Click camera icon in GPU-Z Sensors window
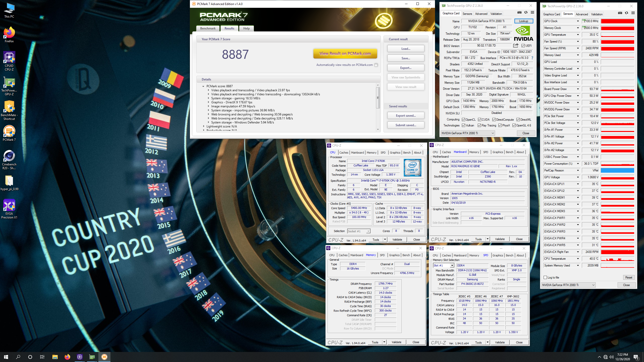The image size is (644, 362). click(x=620, y=13)
